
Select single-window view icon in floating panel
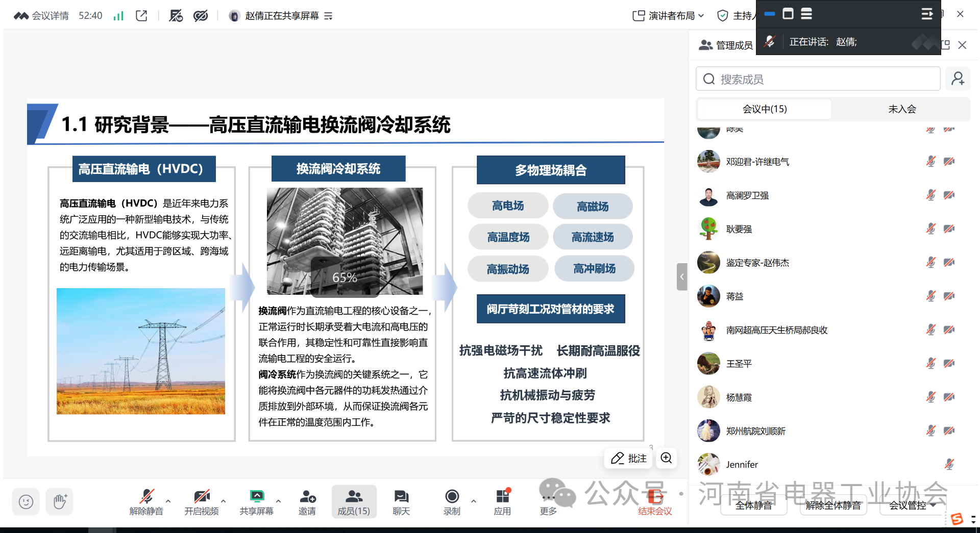click(788, 14)
